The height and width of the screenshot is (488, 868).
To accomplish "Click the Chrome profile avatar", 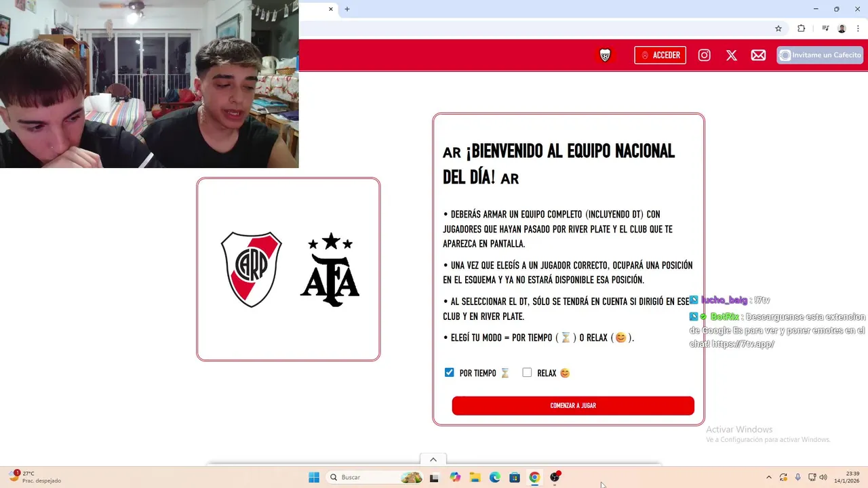I will [842, 28].
